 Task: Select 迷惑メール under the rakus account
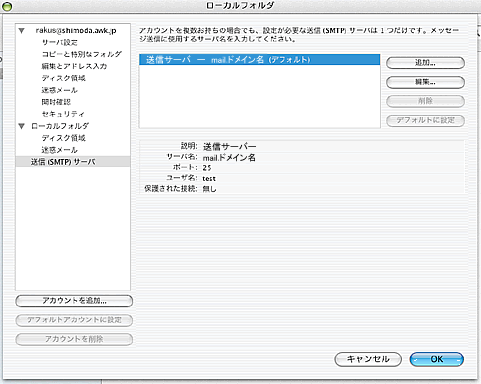(59, 90)
